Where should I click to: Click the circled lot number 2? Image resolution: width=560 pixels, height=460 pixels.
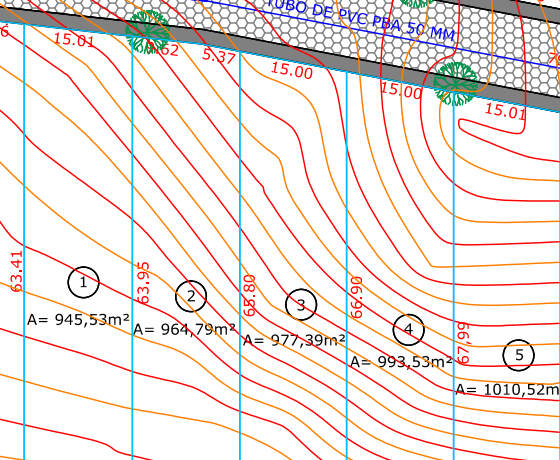click(x=191, y=296)
